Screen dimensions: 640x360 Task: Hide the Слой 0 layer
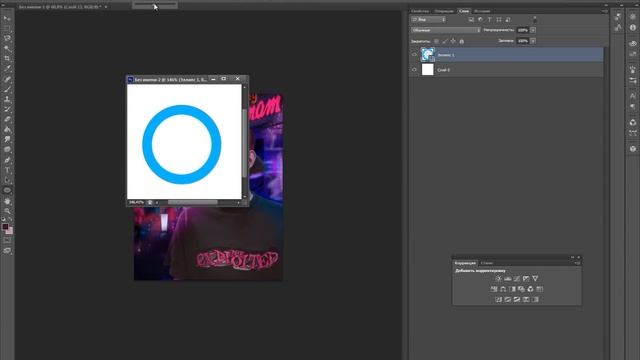pyautogui.click(x=414, y=70)
